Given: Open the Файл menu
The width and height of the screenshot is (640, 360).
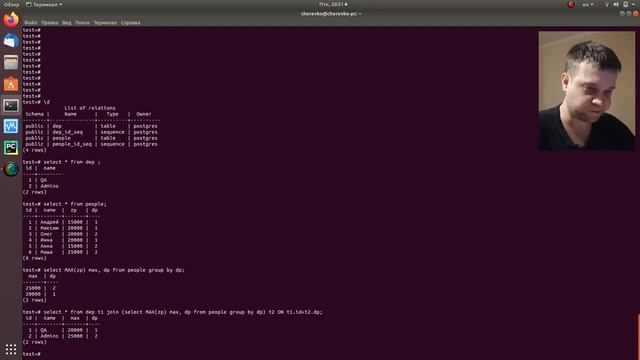Looking at the screenshot, I should point(31,22).
